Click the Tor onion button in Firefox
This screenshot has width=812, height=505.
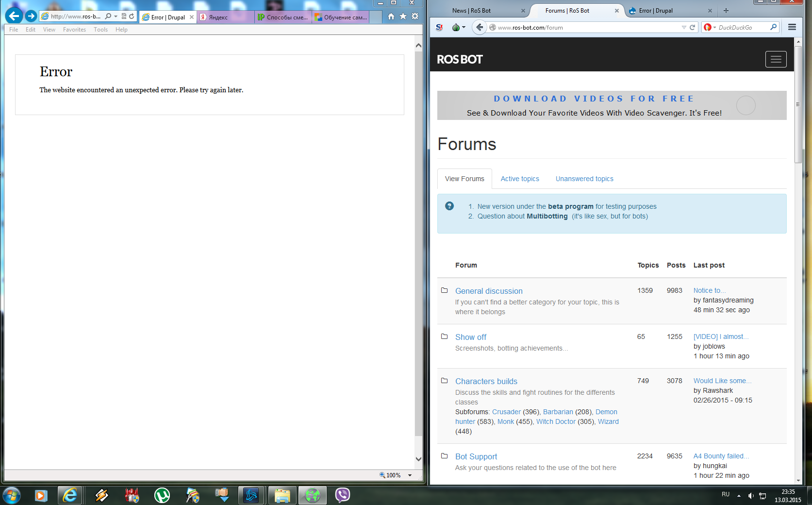(456, 27)
